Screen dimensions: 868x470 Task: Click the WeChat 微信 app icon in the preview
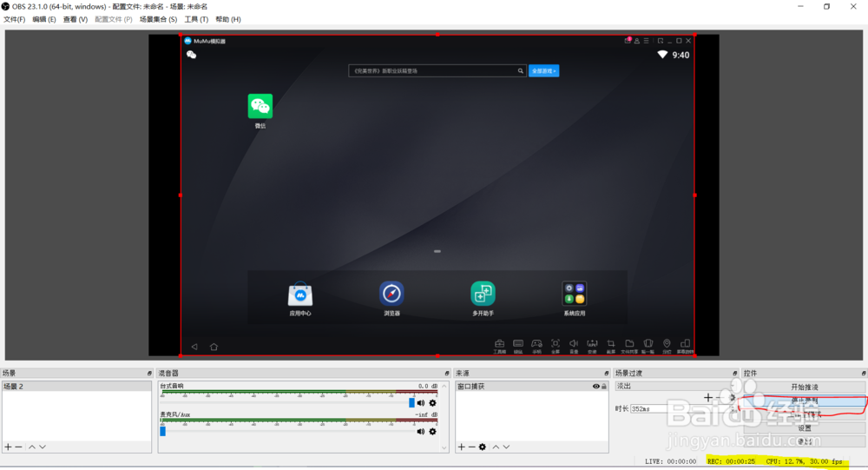[260, 106]
